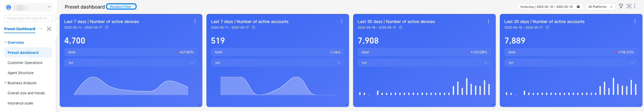
Task: Click date range 2025-04-18 ~ 2025-05-17 on devices card
Action: [x=377, y=27]
